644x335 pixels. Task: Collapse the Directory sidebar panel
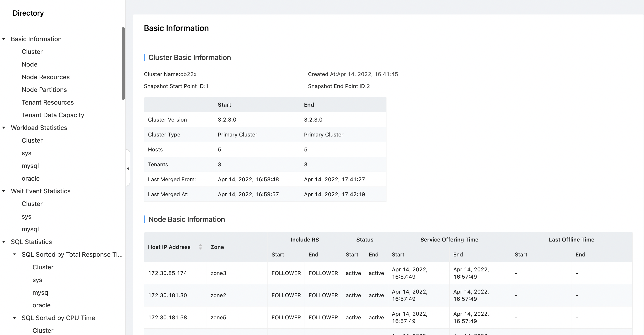click(x=128, y=168)
